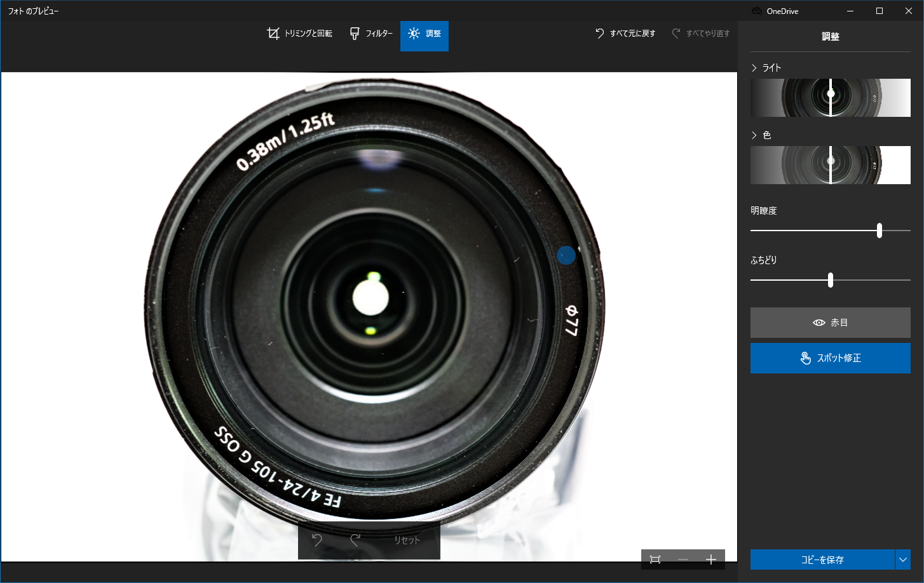This screenshot has width=924, height=583.
Task: Click the OneDrive cloud icon
Action: click(x=757, y=11)
